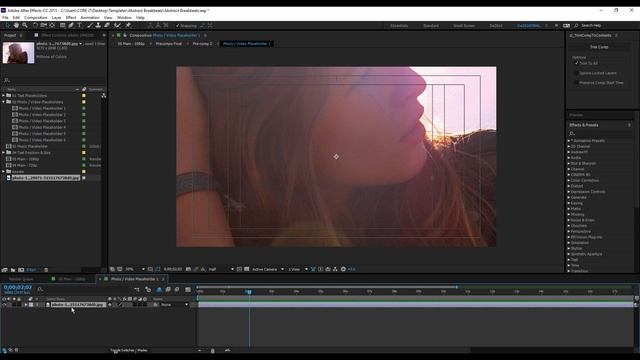Viewport: 640px width, 360px height.
Task: Select the Eraser tool
Action: click(107, 25)
